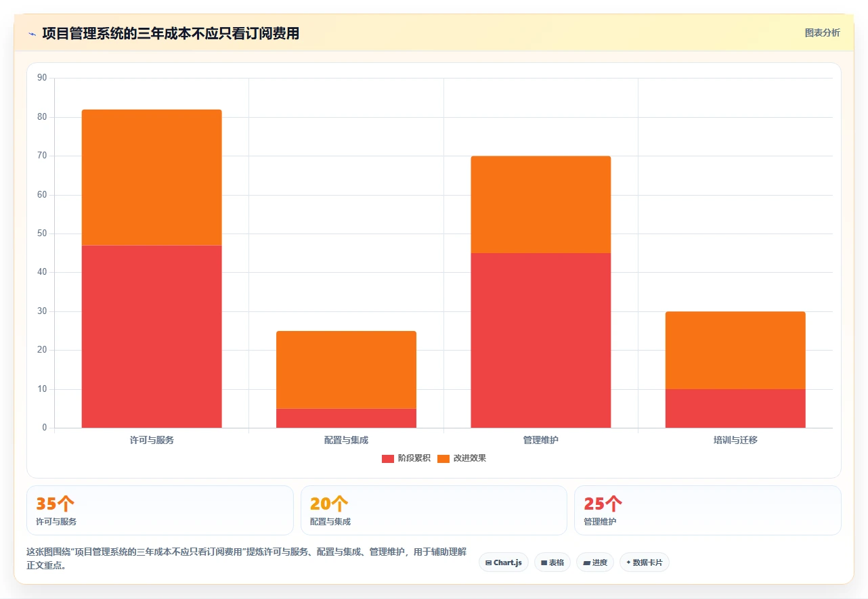Click the 培训与迁移 x-axis label
The height and width of the screenshot is (599, 868).
(735, 440)
